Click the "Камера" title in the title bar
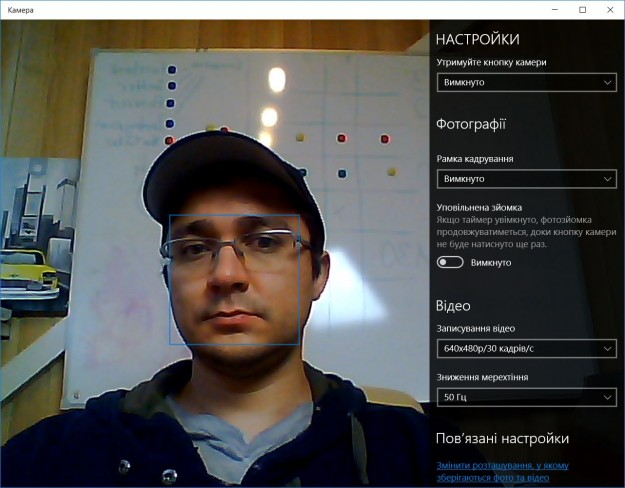This screenshot has height=488, width=625. point(20,9)
